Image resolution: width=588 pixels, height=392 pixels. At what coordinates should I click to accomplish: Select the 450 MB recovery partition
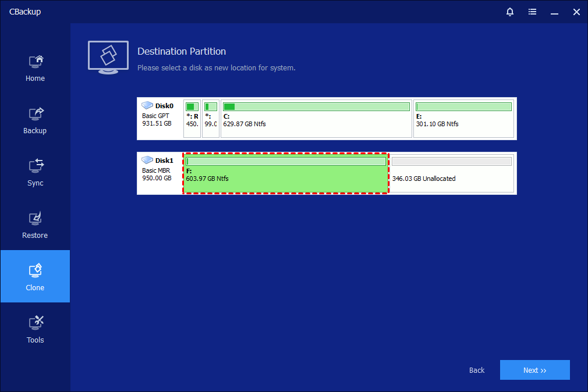(192, 123)
